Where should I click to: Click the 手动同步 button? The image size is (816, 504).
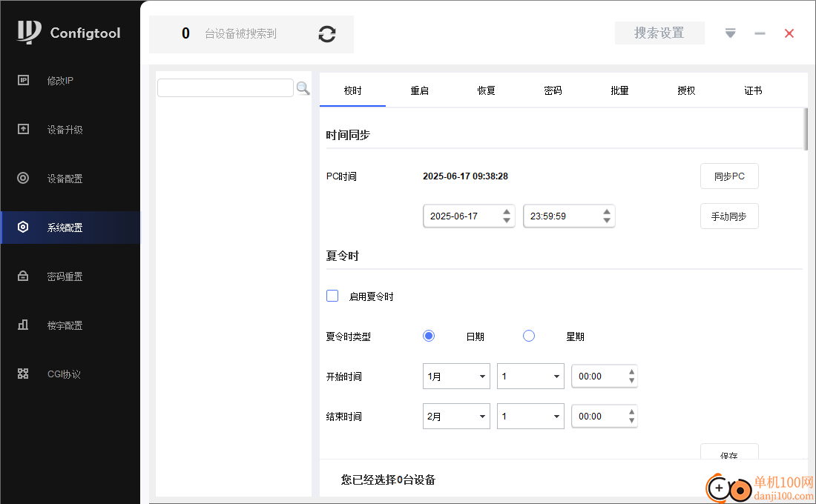pos(729,216)
